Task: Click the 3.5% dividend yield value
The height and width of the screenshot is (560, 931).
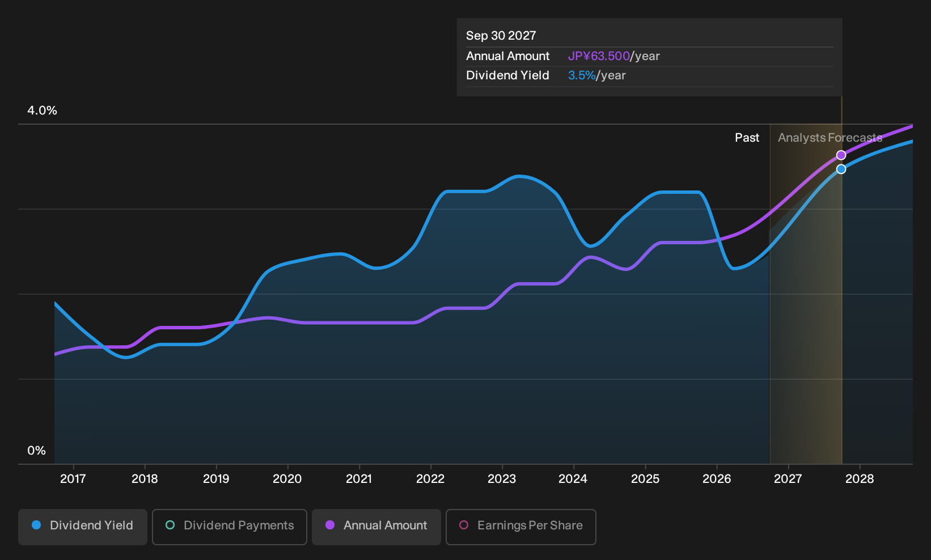Action: [x=582, y=75]
